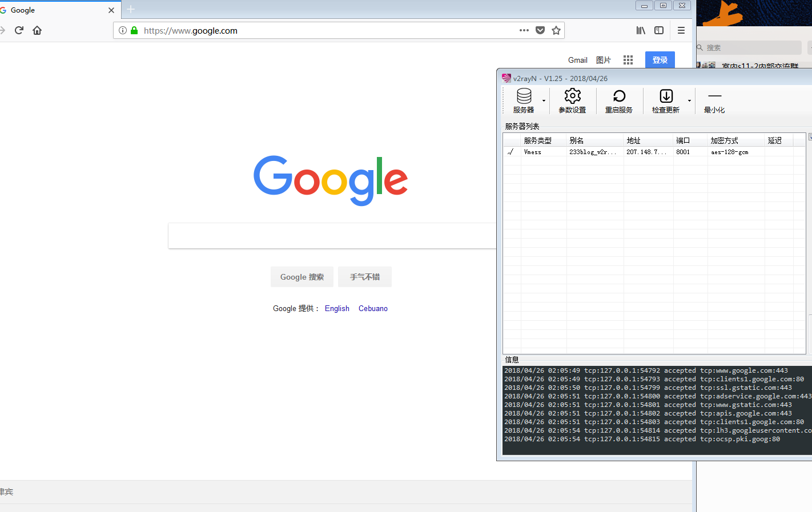The image size is (812, 512).
Task: Switch Google language to Cebuano
Action: pyautogui.click(x=373, y=308)
